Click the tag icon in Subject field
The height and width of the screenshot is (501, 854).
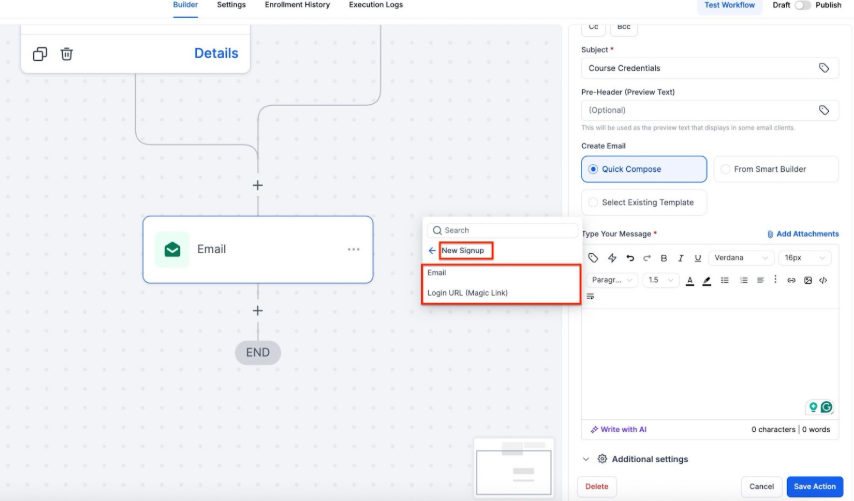[x=824, y=68]
